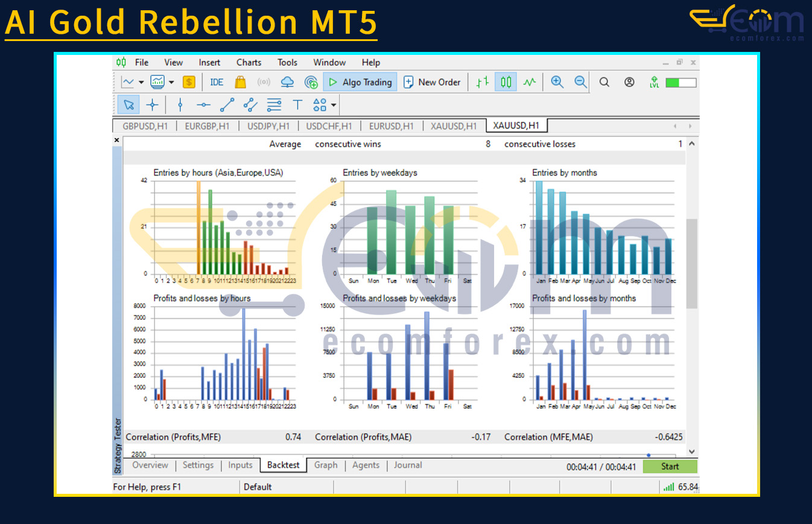Image resolution: width=812 pixels, height=524 pixels.
Task: Expand the profiles dropdown arrow
Action: coord(171,83)
